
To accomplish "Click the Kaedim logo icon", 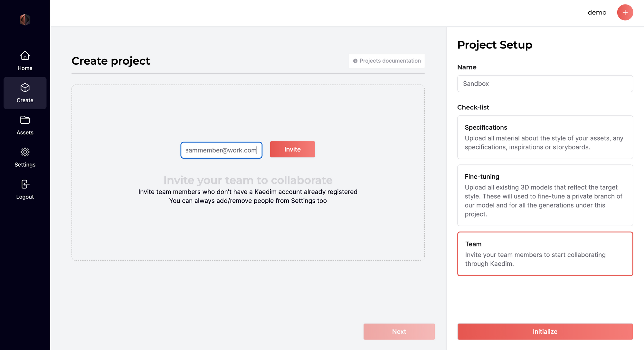I will (x=25, y=20).
